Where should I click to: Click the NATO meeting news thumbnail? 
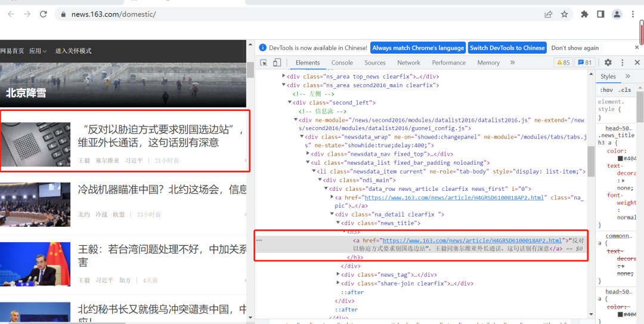(35, 204)
